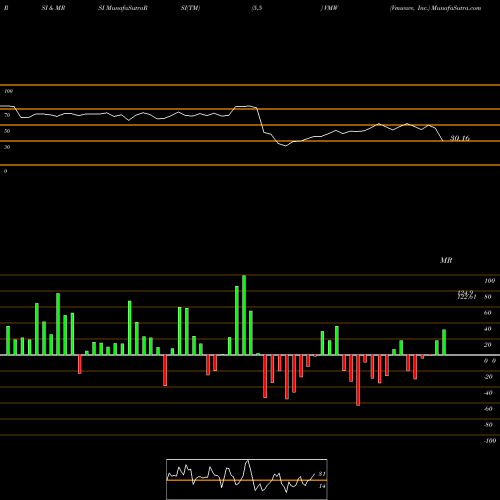Image resolution: width=500 pixels, height=500 pixels.
Task: Click the MR axis label -20
Action: (x=488, y=377)
